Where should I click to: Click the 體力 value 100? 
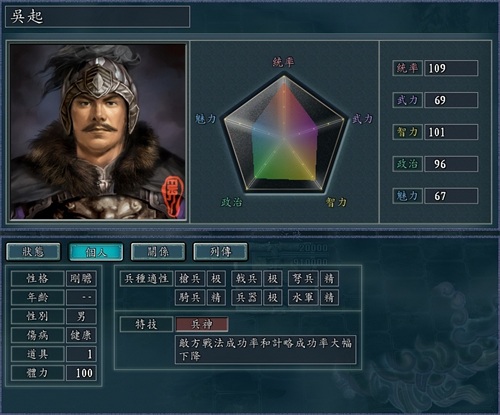pyautogui.click(x=81, y=373)
